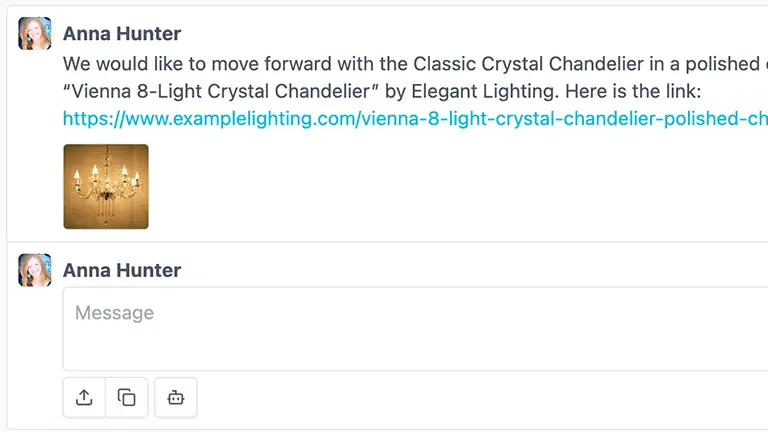The height and width of the screenshot is (432, 768).
Task: Click Anna Hunter's avatar in the chandelier message
Action: point(35,33)
